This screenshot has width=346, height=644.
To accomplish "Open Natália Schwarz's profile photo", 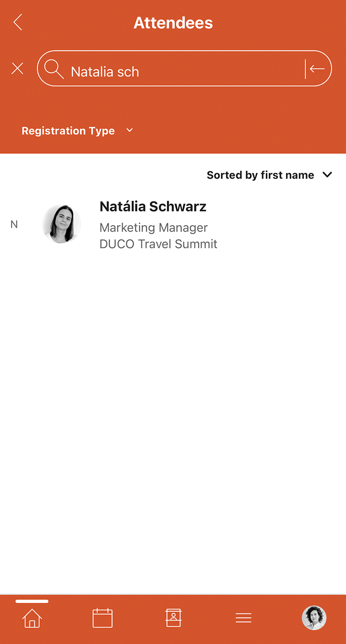I will (x=61, y=224).
